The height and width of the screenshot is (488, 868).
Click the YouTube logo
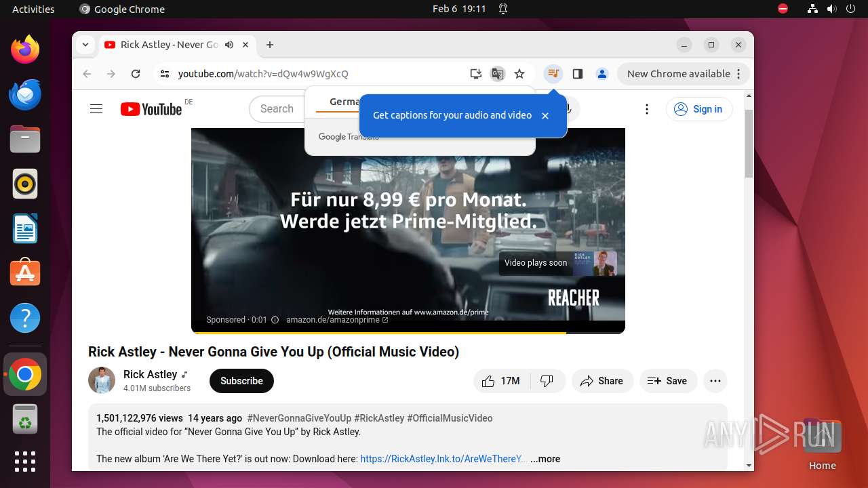[x=151, y=109]
